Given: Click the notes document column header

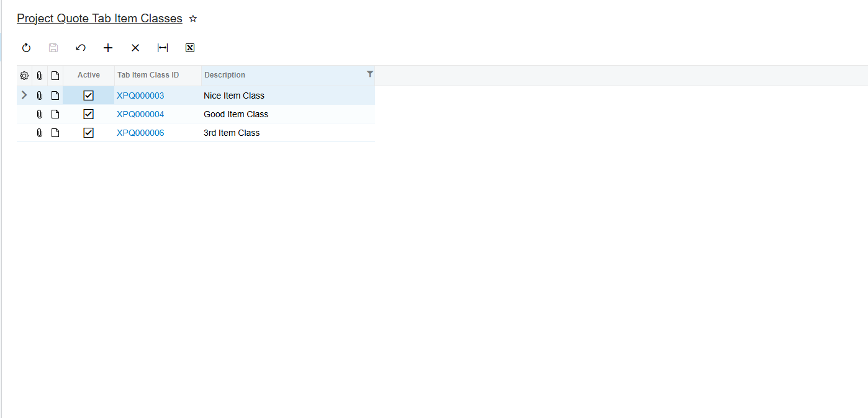Looking at the screenshot, I should pos(55,76).
